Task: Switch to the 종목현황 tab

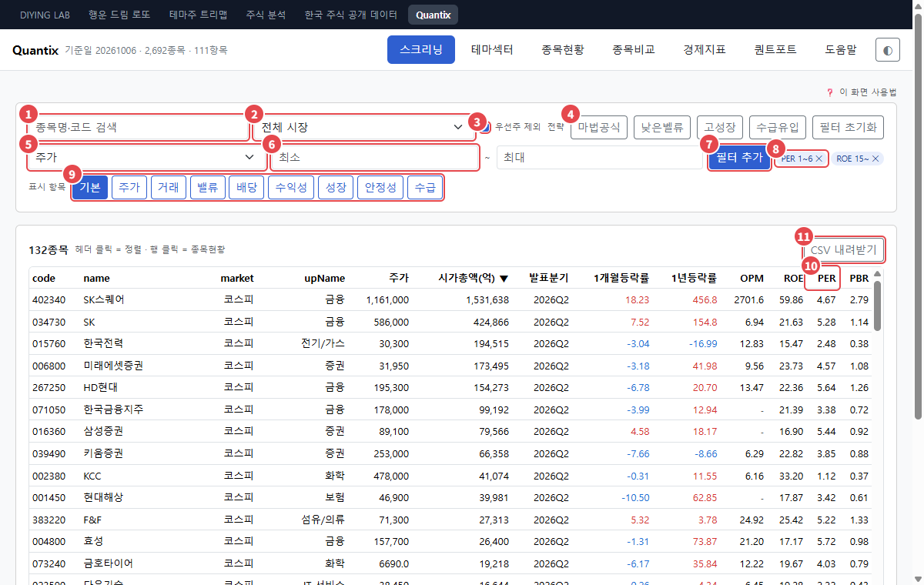Action: tap(563, 50)
